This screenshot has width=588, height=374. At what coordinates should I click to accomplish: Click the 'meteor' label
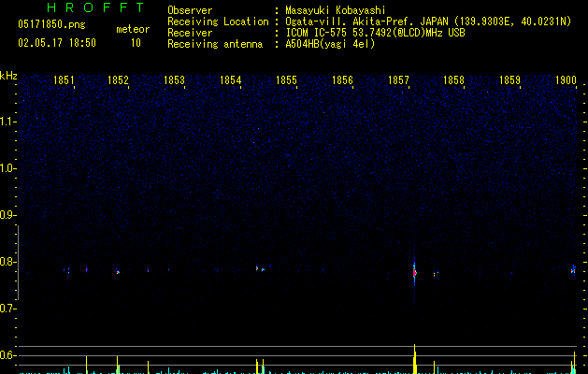click(133, 29)
